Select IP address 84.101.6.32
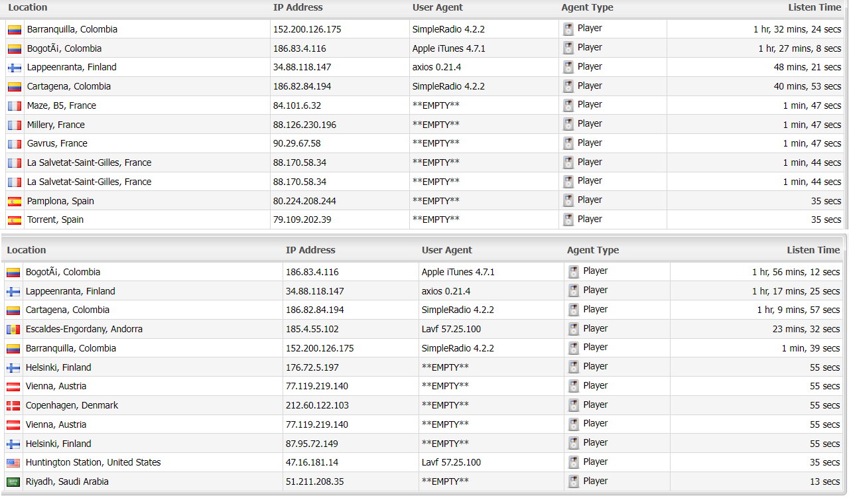Screen dimensions: 849x504 pos(296,105)
